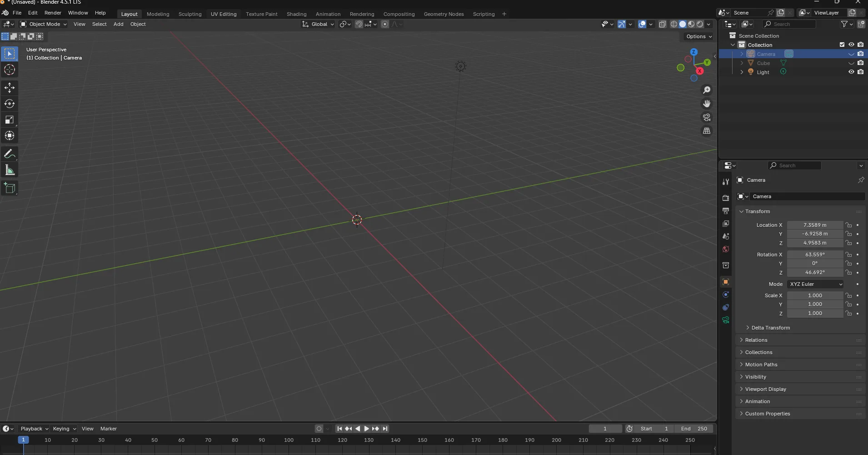
Task: Switch to Geometry Nodes workspace tab
Action: click(444, 14)
